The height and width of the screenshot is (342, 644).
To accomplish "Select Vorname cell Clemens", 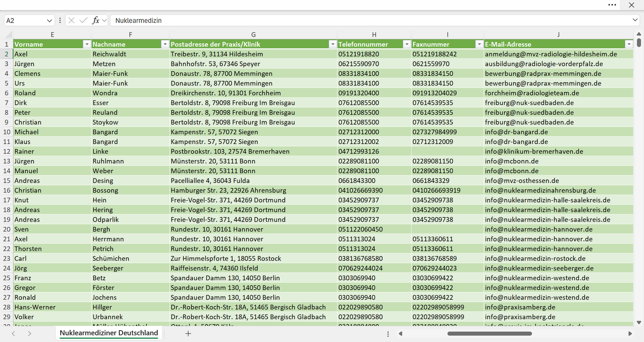I will coord(52,73).
